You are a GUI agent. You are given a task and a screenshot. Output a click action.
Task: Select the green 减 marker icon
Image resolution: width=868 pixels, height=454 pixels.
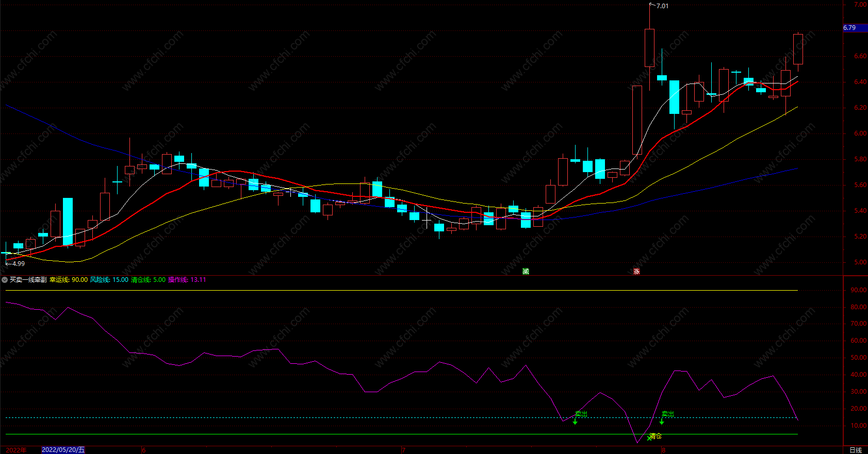pyautogui.click(x=526, y=271)
